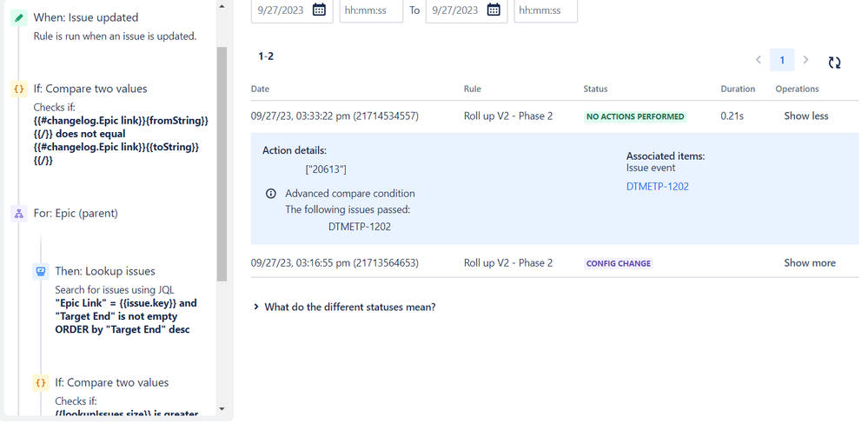Select the lower 'If: Compare two values' component
868x430 pixels.
click(112, 382)
